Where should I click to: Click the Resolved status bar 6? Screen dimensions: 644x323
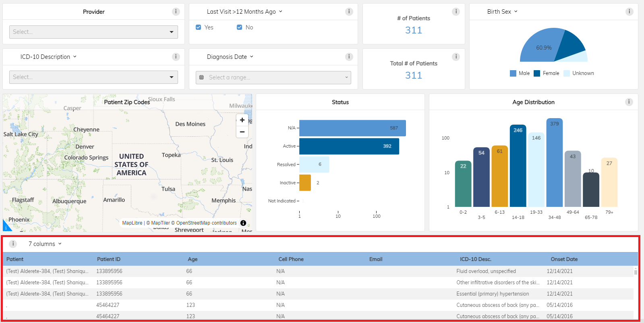coord(314,165)
